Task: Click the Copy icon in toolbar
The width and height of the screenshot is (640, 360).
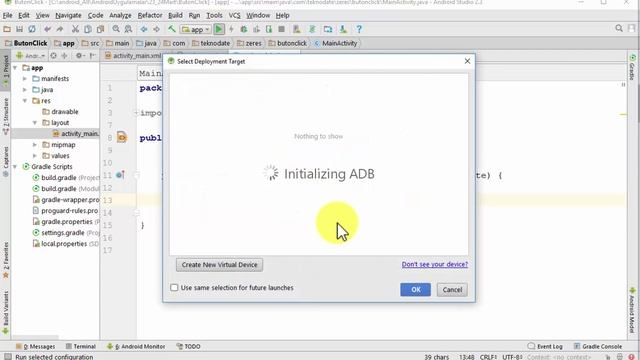Action: [x=88, y=29]
